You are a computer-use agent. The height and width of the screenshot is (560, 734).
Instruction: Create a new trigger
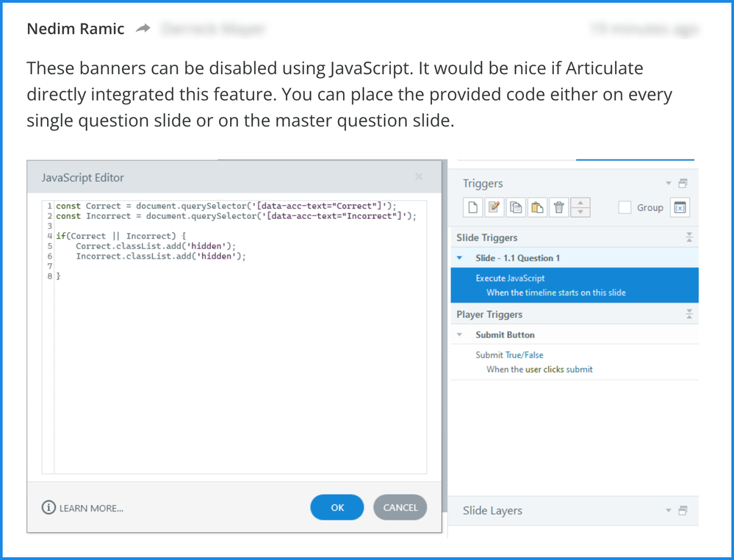pos(473,207)
